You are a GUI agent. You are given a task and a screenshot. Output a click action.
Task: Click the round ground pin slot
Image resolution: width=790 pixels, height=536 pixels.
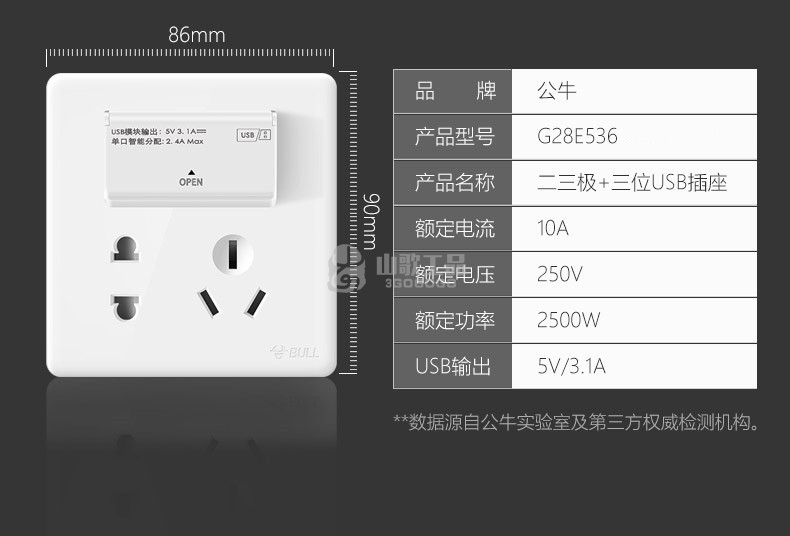[233, 254]
